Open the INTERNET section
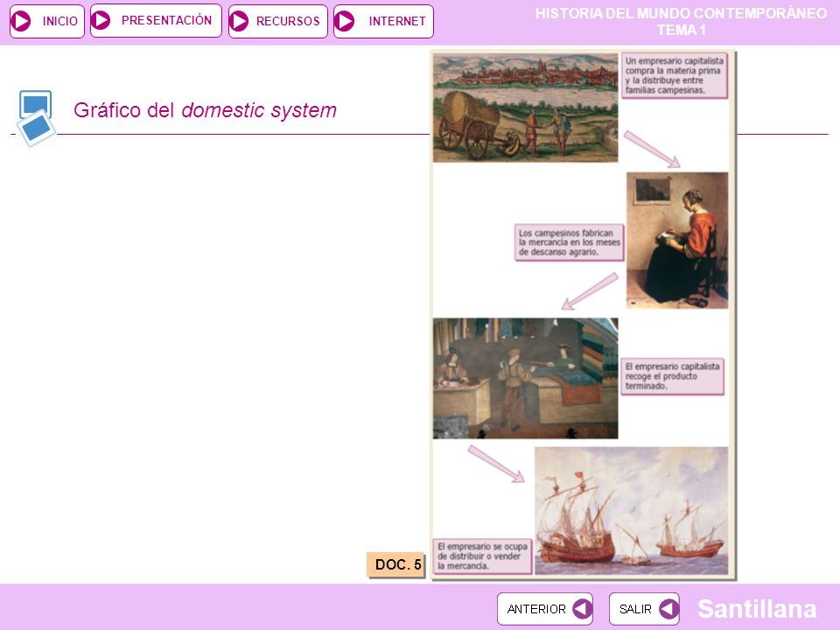The image size is (840, 630). click(383, 21)
